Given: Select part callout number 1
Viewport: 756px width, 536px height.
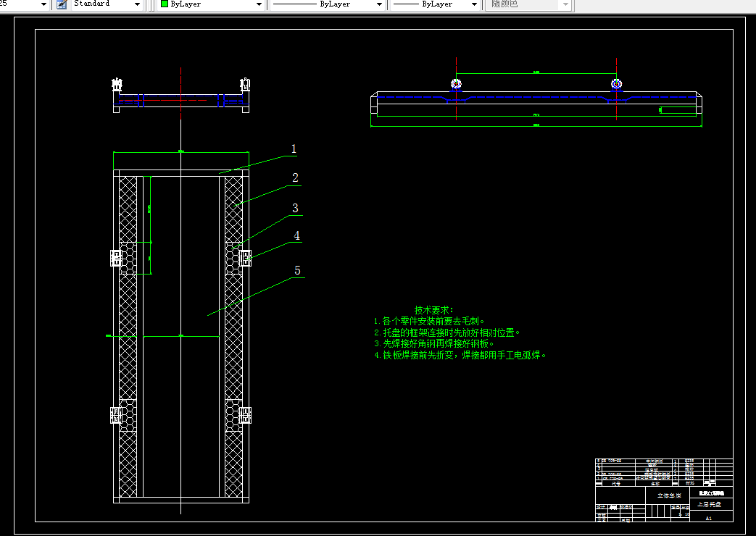Looking at the screenshot, I should point(294,149).
